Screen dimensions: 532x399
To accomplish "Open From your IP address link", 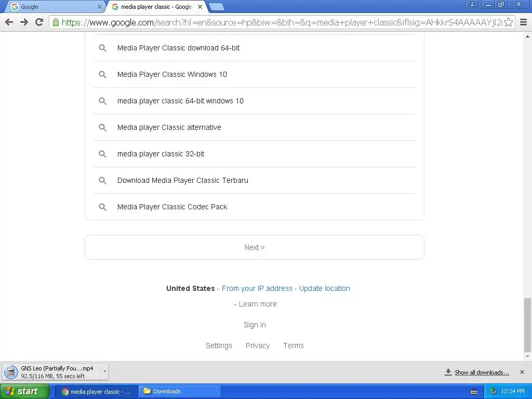I will (x=257, y=288).
